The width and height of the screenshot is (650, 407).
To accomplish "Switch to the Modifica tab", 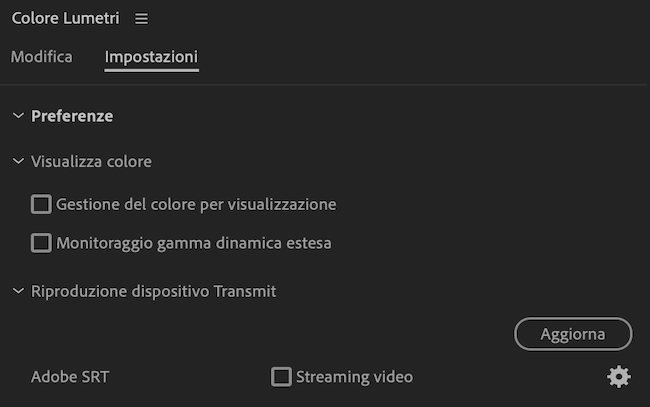I will click(x=42, y=57).
